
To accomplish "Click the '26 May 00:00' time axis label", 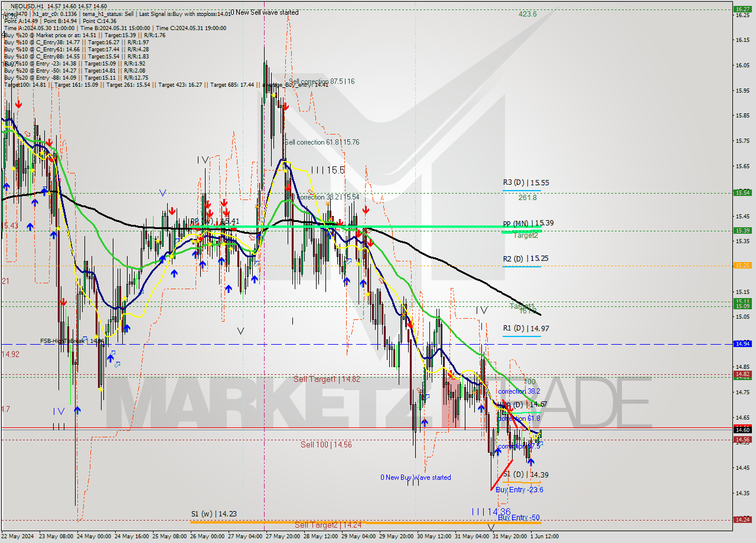I will (207, 537).
